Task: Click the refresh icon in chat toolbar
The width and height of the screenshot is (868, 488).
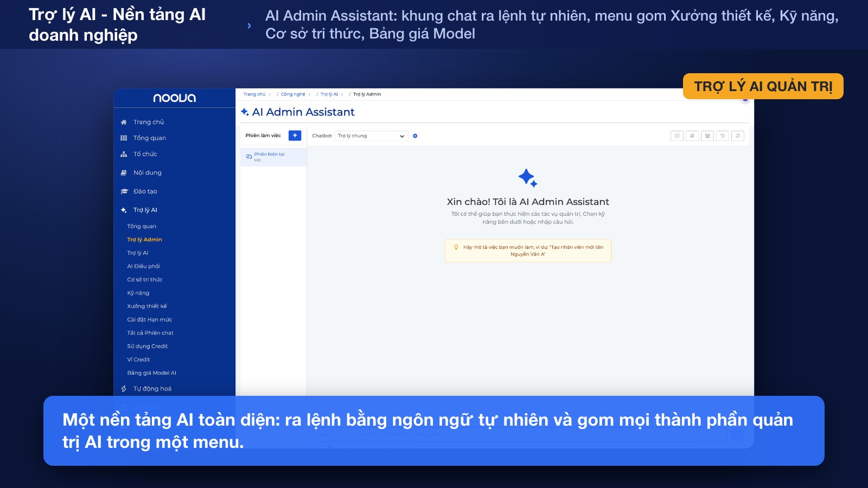Action: point(737,136)
